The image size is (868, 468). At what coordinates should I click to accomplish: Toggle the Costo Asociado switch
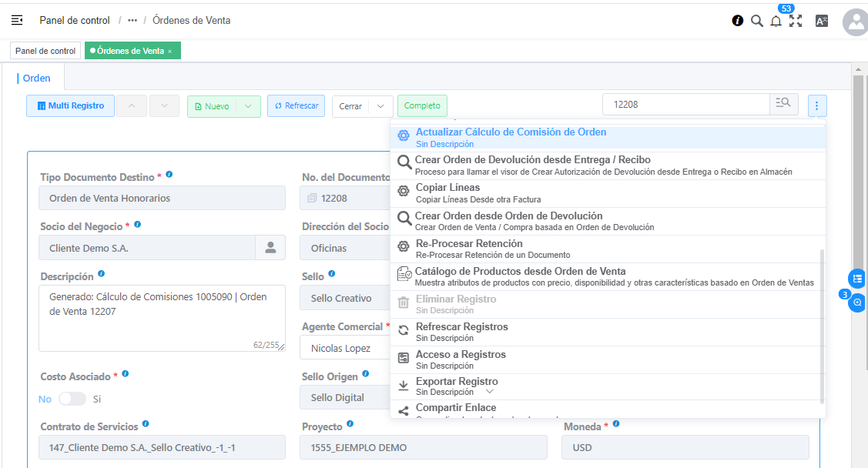[72, 399]
